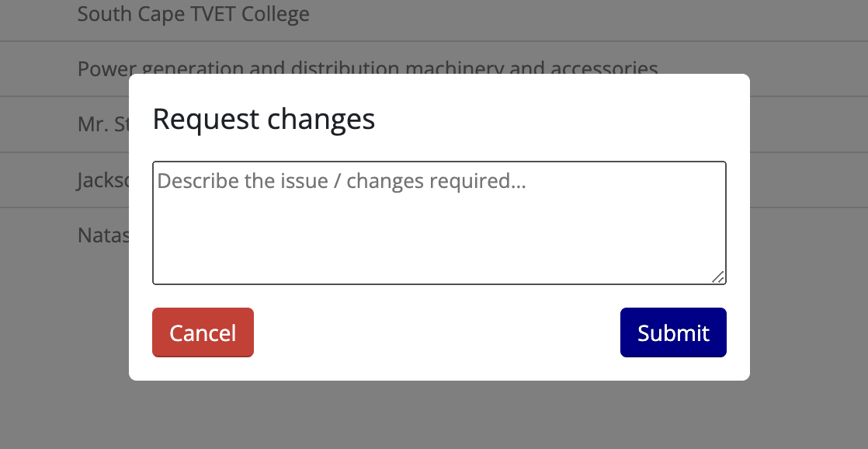Click the row beginning with Jackso
This screenshot has width=868, height=449.
(102, 179)
